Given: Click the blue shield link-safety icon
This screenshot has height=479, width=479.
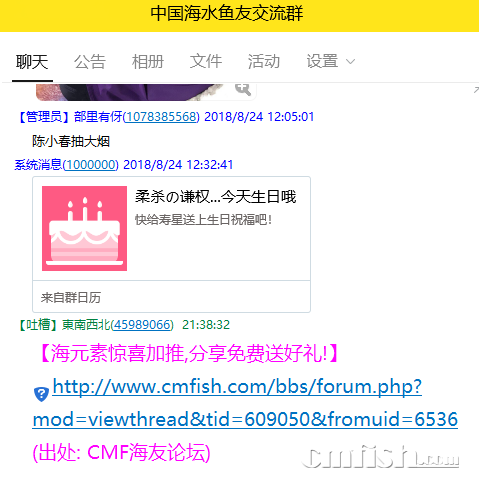Looking at the screenshot, I should click(x=41, y=394).
